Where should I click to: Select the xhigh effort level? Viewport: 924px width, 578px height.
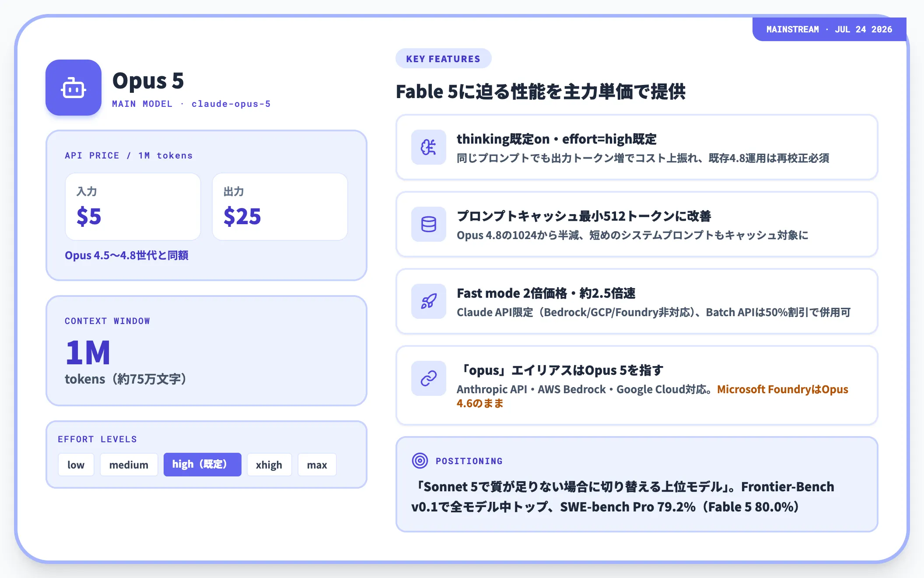[269, 465]
